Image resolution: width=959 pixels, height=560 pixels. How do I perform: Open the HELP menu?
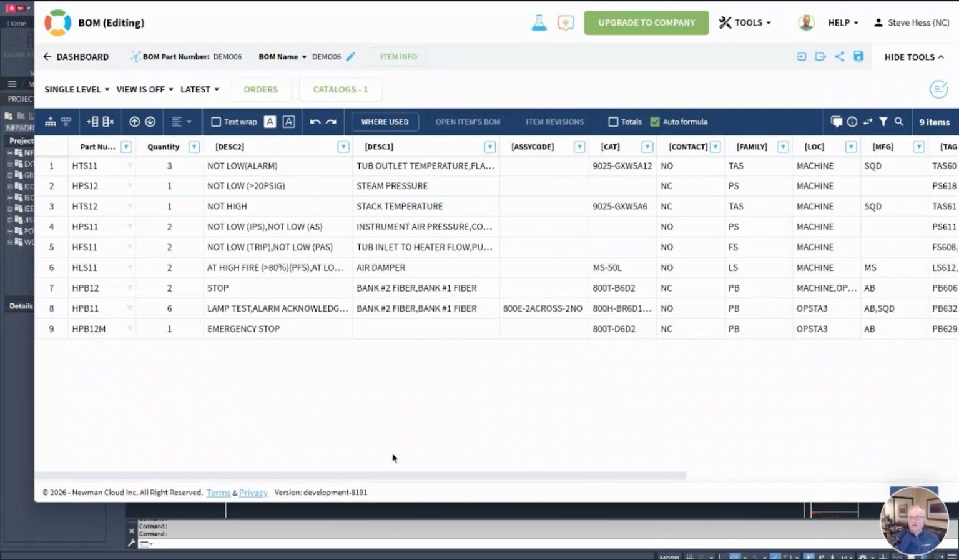click(x=843, y=22)
